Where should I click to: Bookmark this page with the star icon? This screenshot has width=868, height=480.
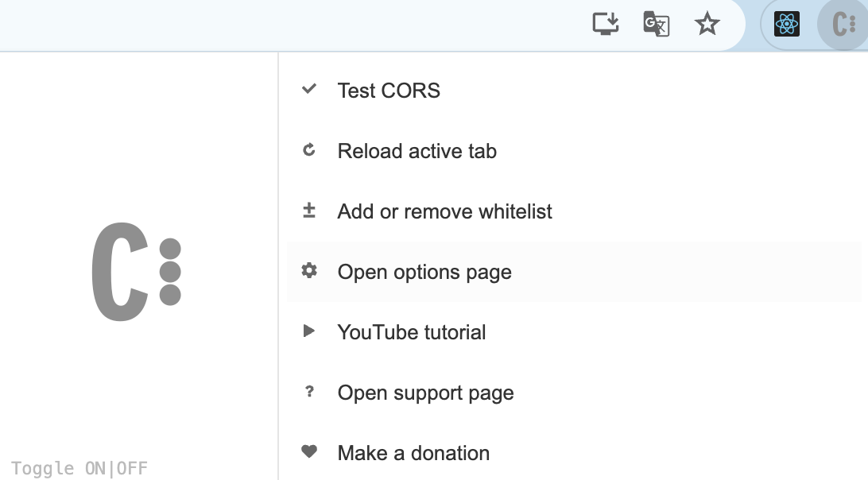707,24
